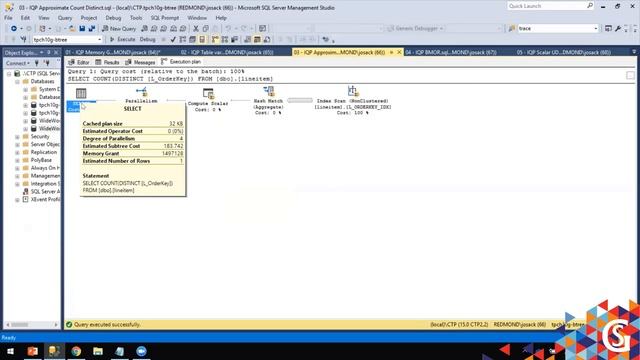
Task: Open the Connect dropdown in Object Explorer
Action: (18, 63)
